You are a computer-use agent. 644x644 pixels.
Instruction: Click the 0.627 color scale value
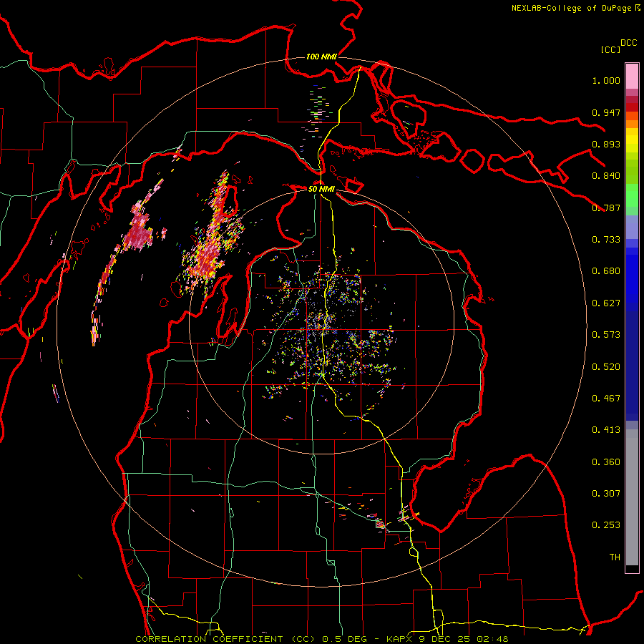point(606,303)
